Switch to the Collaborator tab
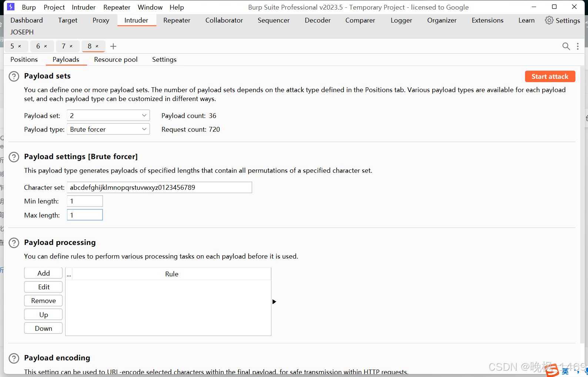The height and width of the screenshot is (377, 588). (x=224, y=20)
